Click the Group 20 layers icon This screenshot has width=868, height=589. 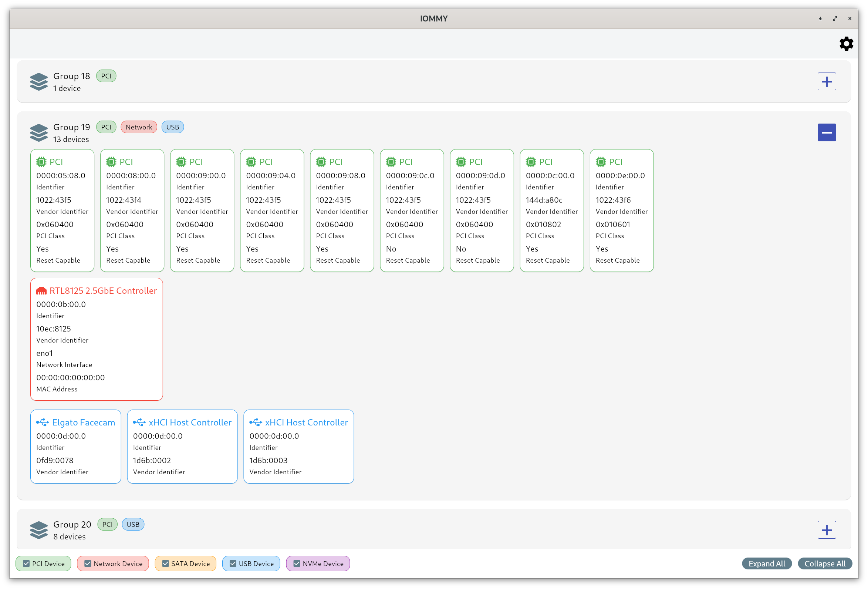(x=39, y=530)
